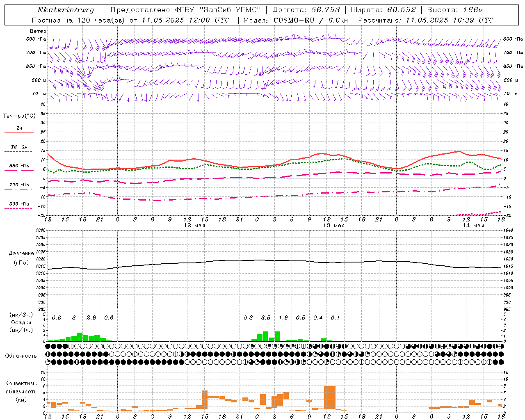Click the (мм/1ч.) unit label
Image resolution: width=525 pixels, height=420 pixels.
coord(21,330)
